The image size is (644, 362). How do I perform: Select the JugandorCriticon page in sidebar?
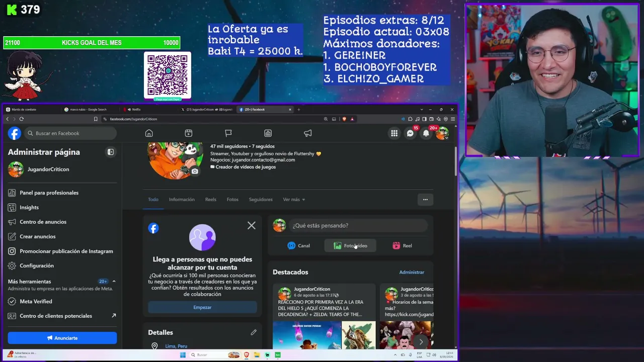[62, 169]
